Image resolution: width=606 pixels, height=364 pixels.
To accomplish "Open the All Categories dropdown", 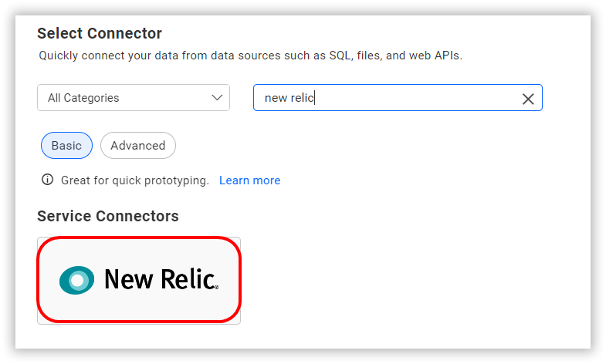I will point(134,98).
